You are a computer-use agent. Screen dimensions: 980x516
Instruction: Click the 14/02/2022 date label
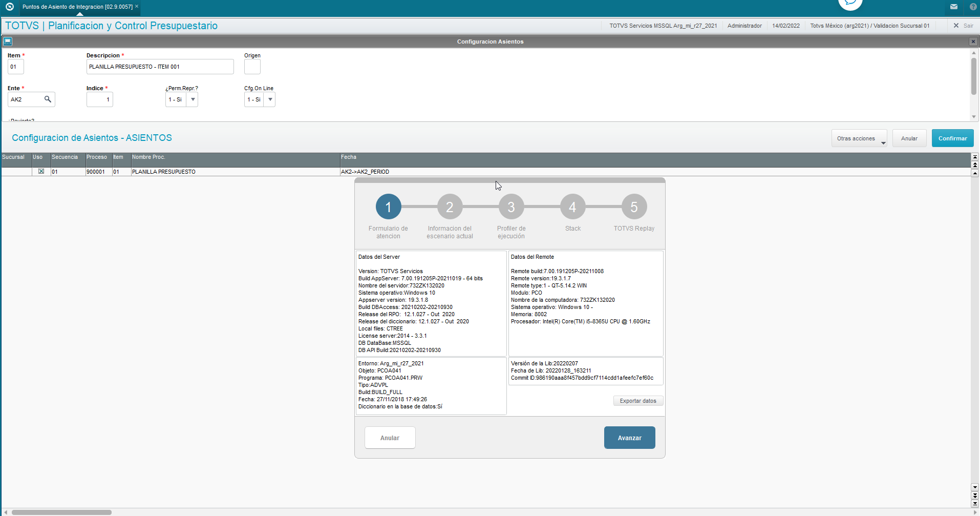786,26
